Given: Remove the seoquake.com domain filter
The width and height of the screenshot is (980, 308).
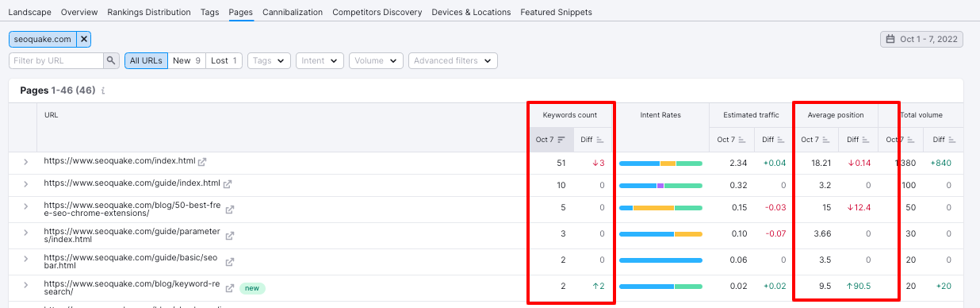Looking at the screenshot, I should 85,39.
